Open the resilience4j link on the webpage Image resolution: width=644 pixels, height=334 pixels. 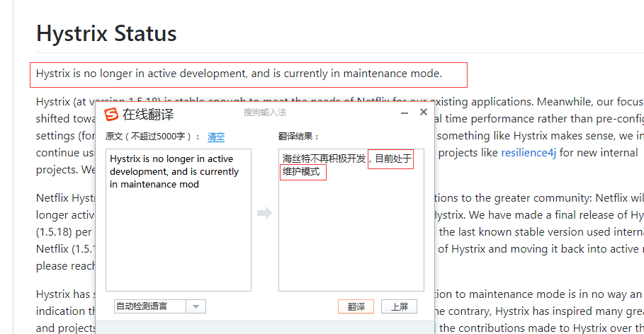pos(529,153)
